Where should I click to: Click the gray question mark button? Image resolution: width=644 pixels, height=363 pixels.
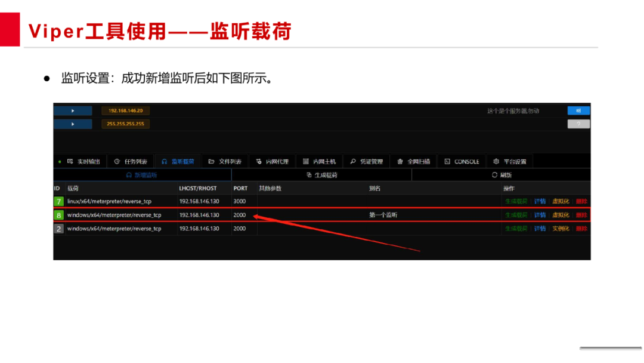click(578, 124)
